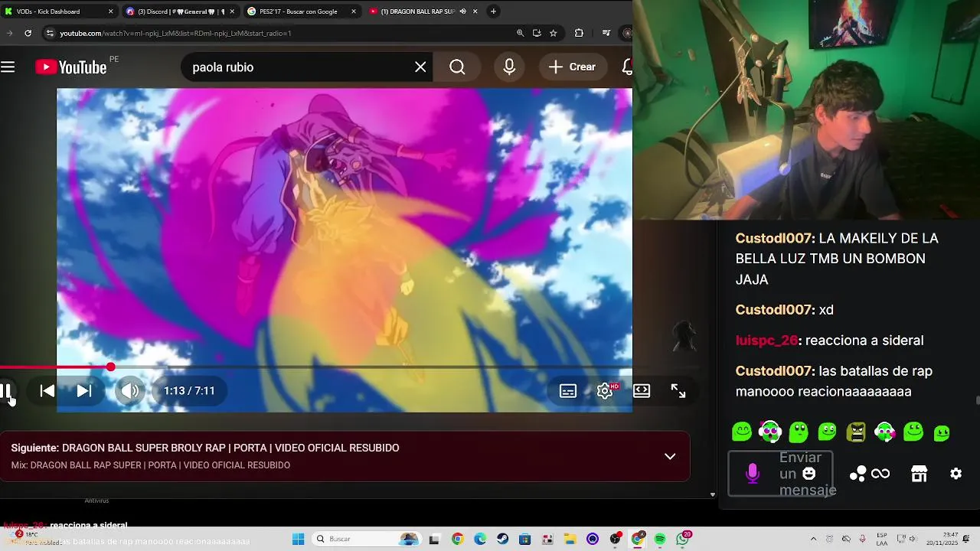Image resolution: width=980 pixels, height=551 pixels.
Task: Open the zoom magnifier in address bar
Action: pos(521,33)
